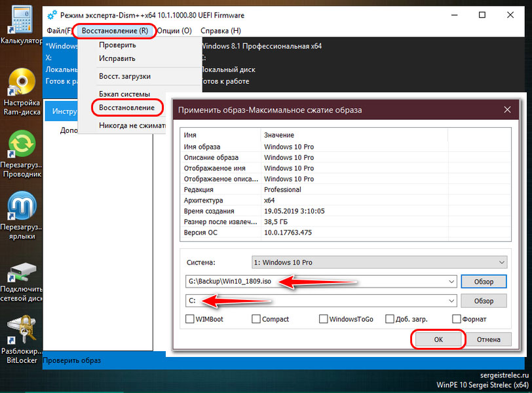
Task: Select the Описание образа row
Action: click(x=345, y=157)
